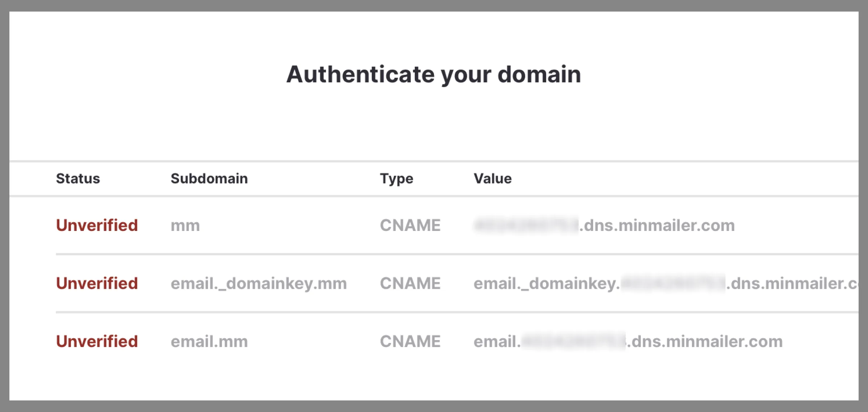Click CNAME in the third table row

point(409,341)
